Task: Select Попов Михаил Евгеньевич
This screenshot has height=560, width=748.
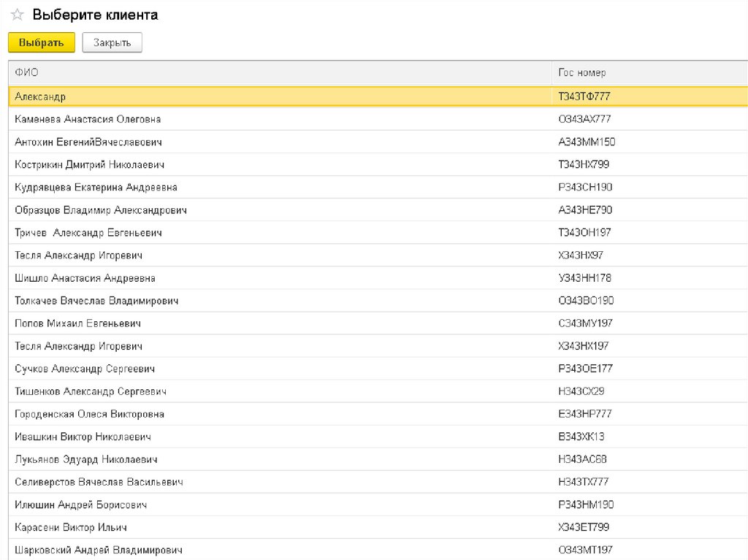Action: point(77,323)
